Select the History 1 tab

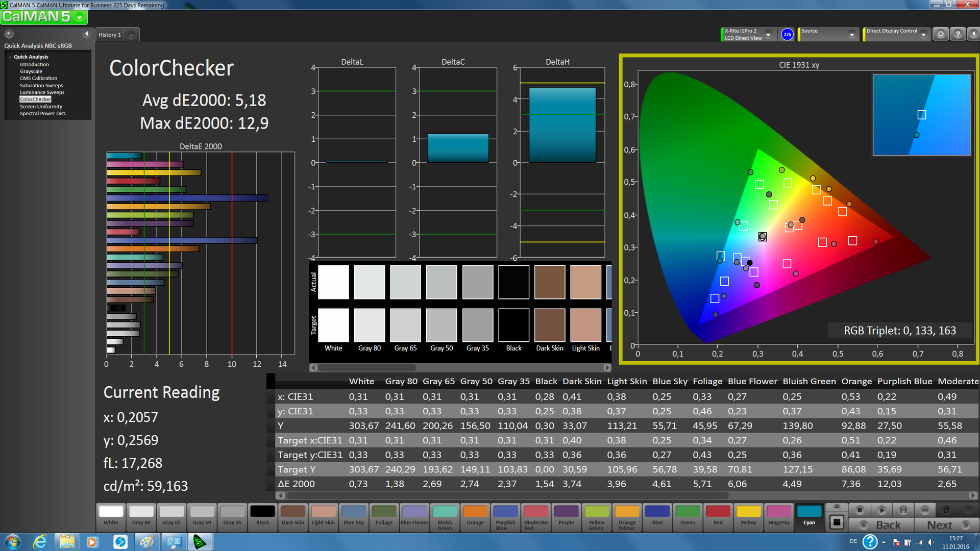coord(110,35)
